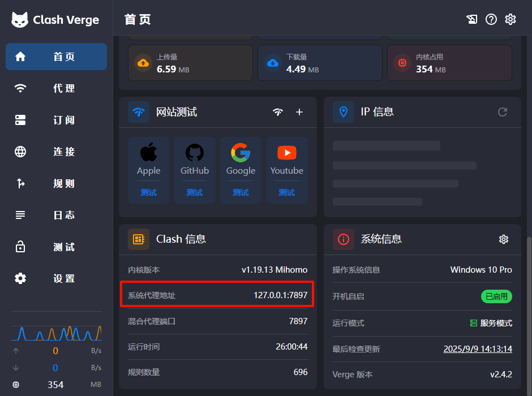Add a new test site with plus
Image resolution: width=532 pixels, height=396 pixels.
click(299, 112)
